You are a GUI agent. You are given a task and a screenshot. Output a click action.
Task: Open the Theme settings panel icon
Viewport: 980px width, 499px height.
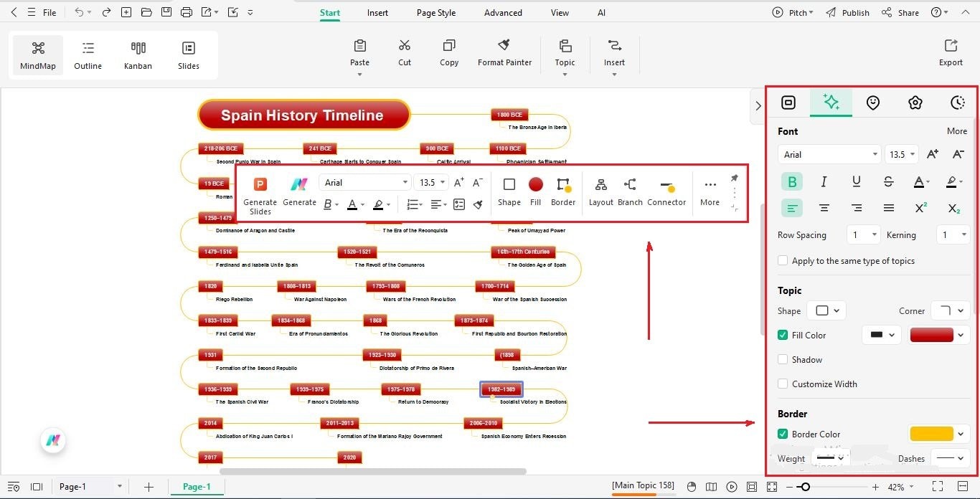pos(915,103)
